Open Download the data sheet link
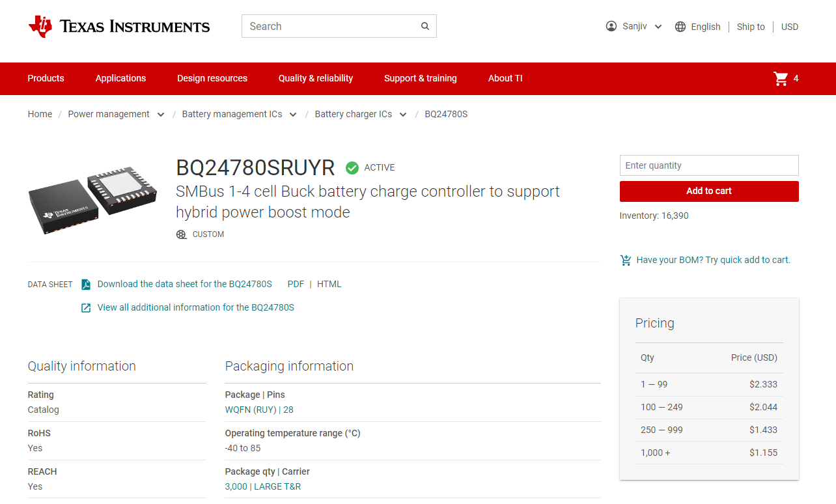This screenshot has height=504, width=836. coord(185,284)
